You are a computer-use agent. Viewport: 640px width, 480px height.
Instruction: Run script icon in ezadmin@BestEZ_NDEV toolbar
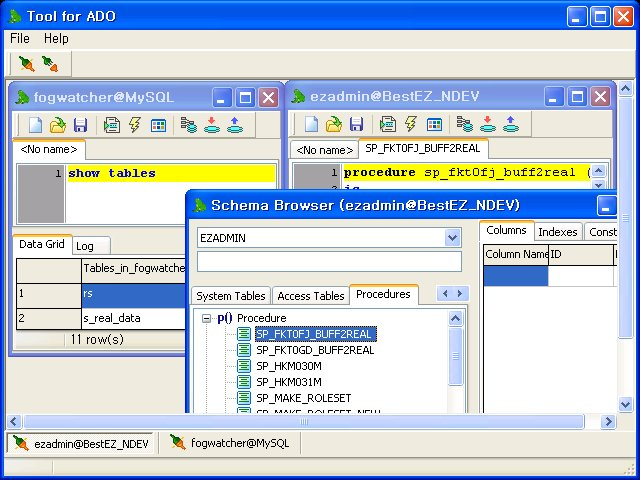click(387, 124)
